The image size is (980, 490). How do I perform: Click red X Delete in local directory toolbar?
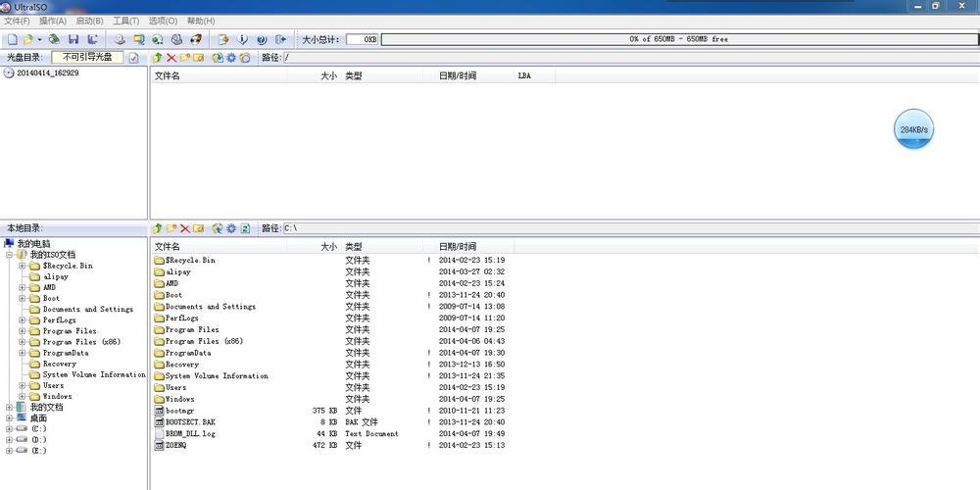[185, 228]
